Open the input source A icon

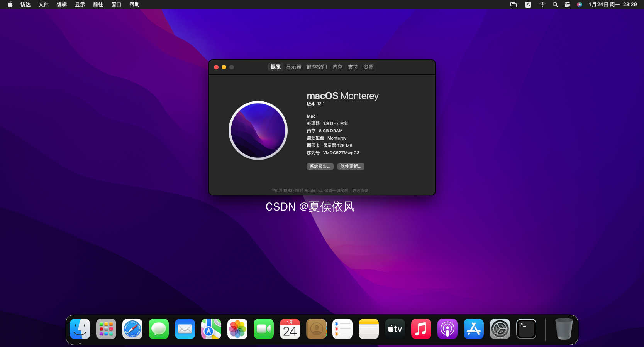[528, 5]
